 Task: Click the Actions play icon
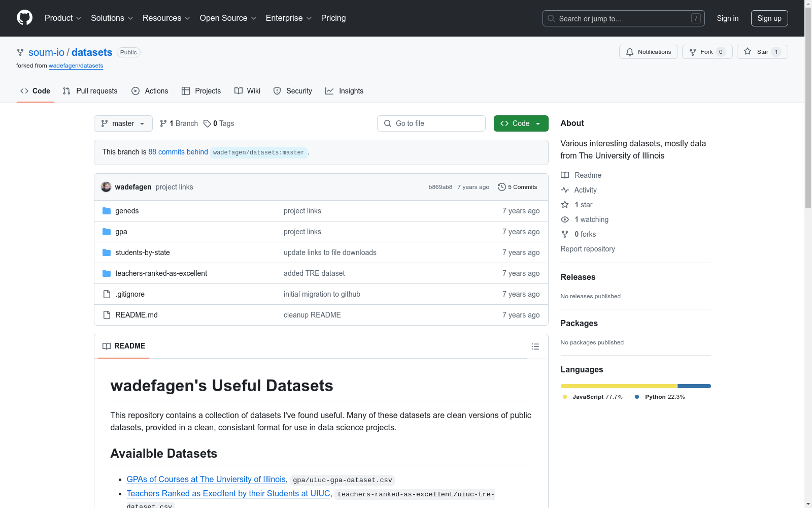(x=136, y=91)
